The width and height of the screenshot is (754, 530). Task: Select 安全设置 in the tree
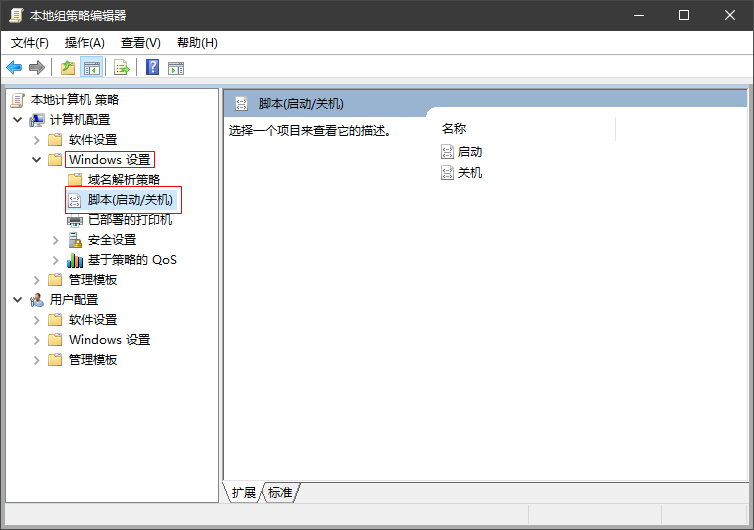click(112, 240)
